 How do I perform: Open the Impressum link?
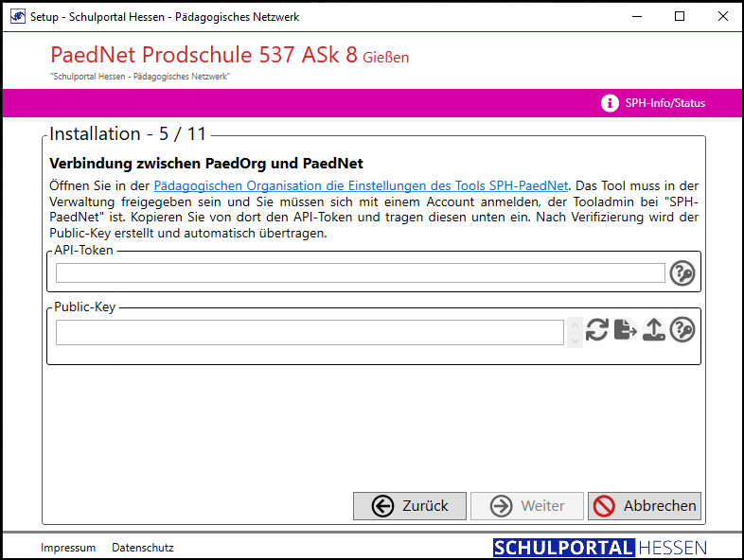tap(68, 548)
